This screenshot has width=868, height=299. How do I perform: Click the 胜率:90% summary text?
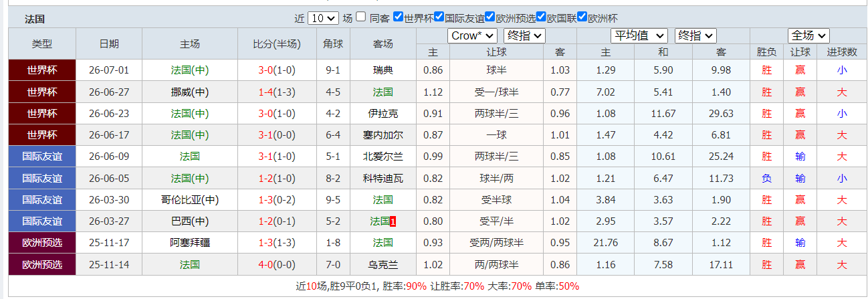(403, 286)
